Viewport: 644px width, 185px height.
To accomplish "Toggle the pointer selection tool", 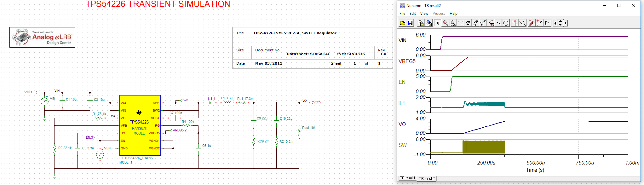I will tap(438, 23).
